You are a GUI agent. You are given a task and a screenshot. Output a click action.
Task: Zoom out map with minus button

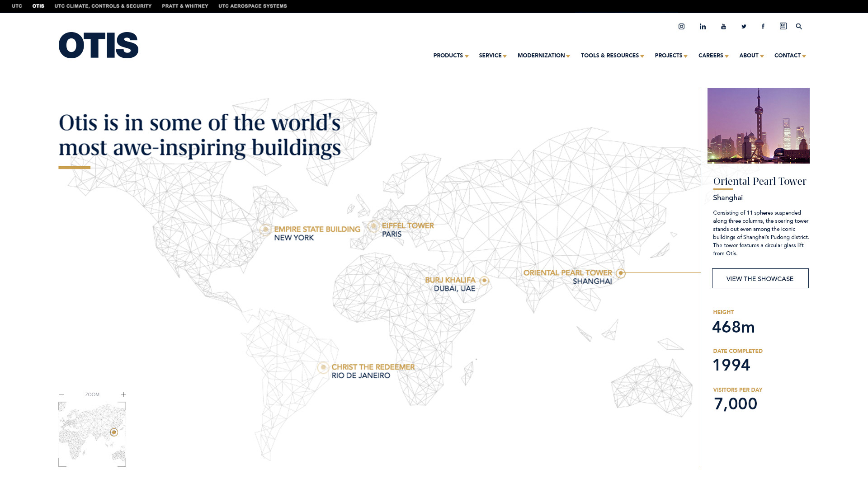(61, 394)
